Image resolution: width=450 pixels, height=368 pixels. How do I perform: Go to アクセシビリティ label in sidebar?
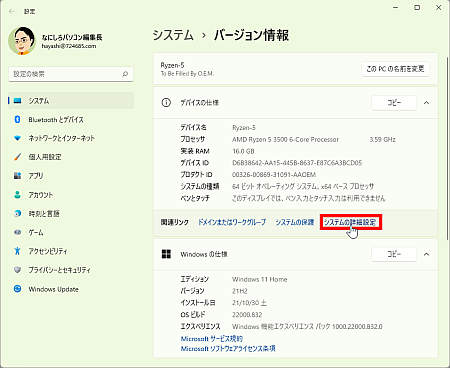tap(48, 251)
